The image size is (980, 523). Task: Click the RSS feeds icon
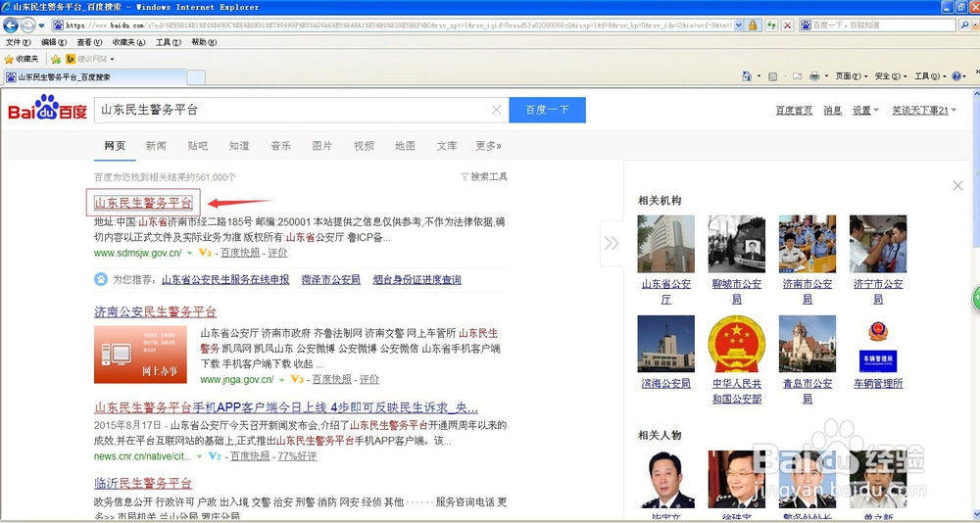click(773, 76)
